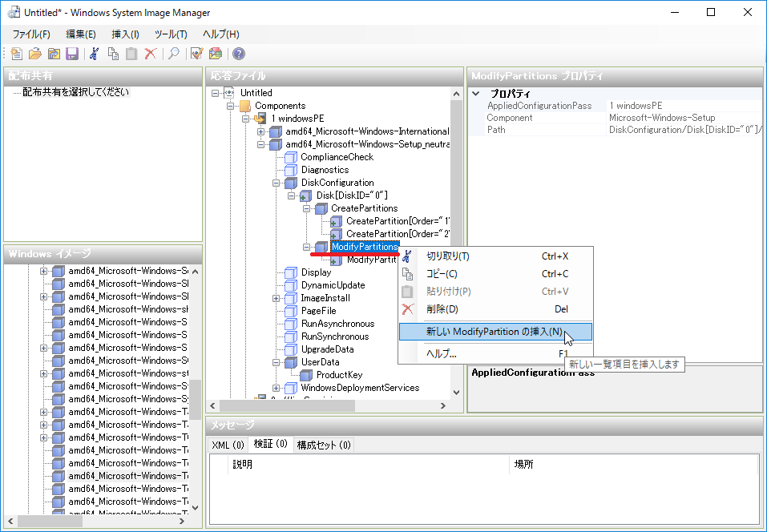The image size is (767, 532).
Task: Click the red X delete toolbar icon
Action: 150,54
